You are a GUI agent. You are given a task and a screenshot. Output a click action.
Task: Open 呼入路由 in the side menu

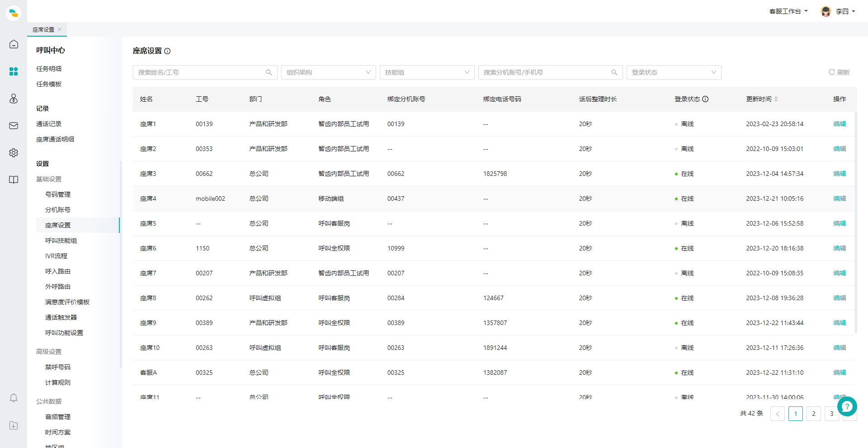tap(58, 271)
